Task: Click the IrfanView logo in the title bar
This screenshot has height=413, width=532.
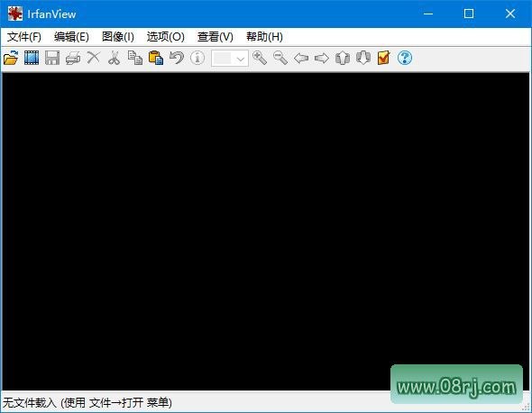Action: 15,14
